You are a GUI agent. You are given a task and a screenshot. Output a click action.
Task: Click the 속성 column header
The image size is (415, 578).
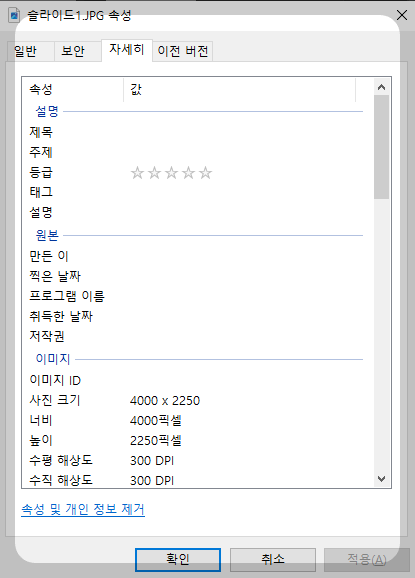pyautogui.click(x=73, y=89)
